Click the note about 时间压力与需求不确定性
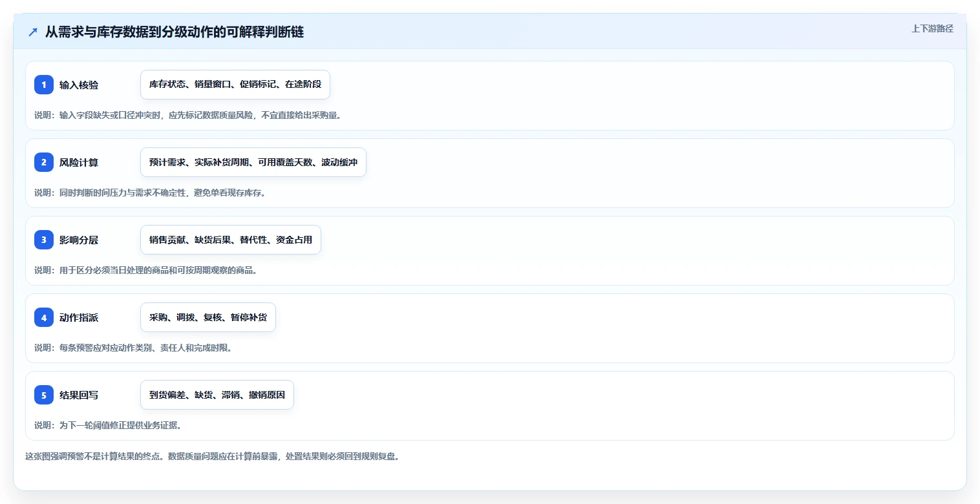The image size is (980, 504). click(x=150, y=193)
